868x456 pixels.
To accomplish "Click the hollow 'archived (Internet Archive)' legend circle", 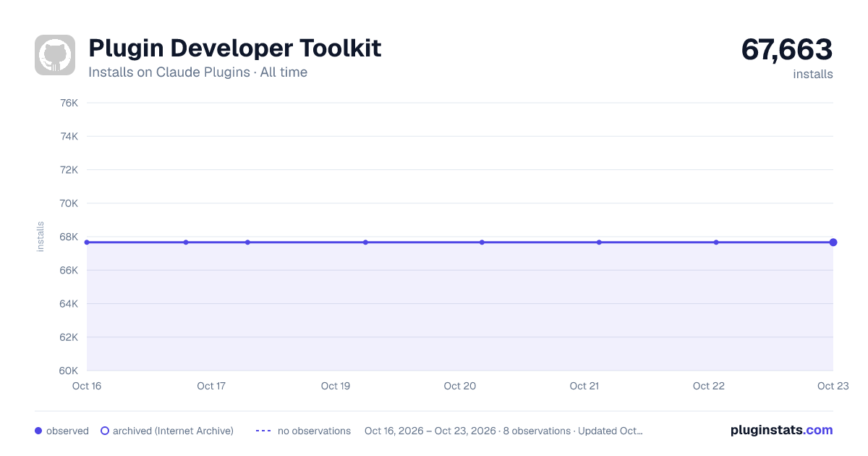I will [x=105, y=431].
